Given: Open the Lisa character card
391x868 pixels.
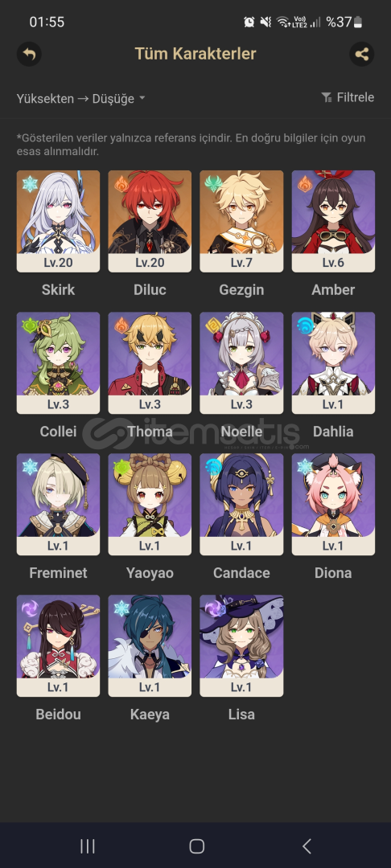Looking at the screenshot, I should (x=241, y=645).
